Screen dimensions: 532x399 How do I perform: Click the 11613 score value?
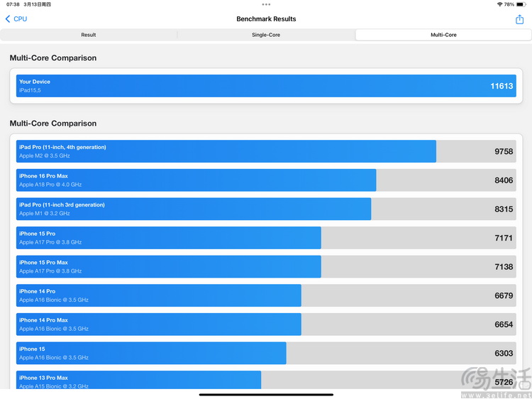tap(501, 86)
